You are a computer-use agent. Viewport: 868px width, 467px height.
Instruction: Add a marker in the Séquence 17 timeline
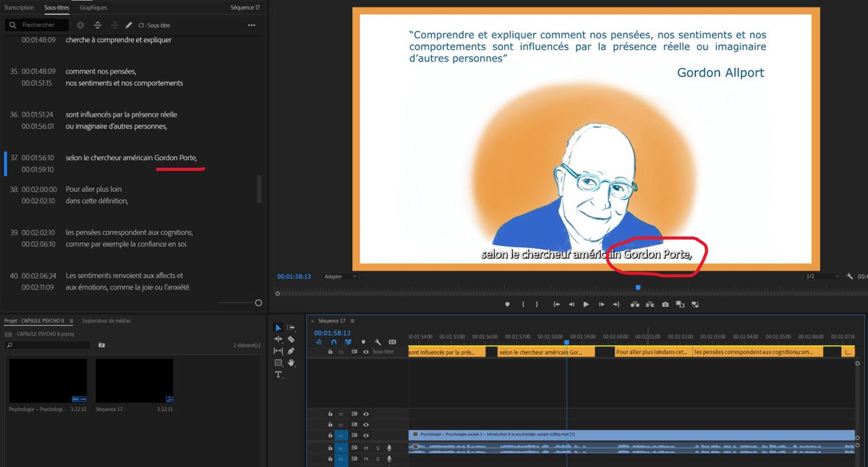(x=362, y=342)
